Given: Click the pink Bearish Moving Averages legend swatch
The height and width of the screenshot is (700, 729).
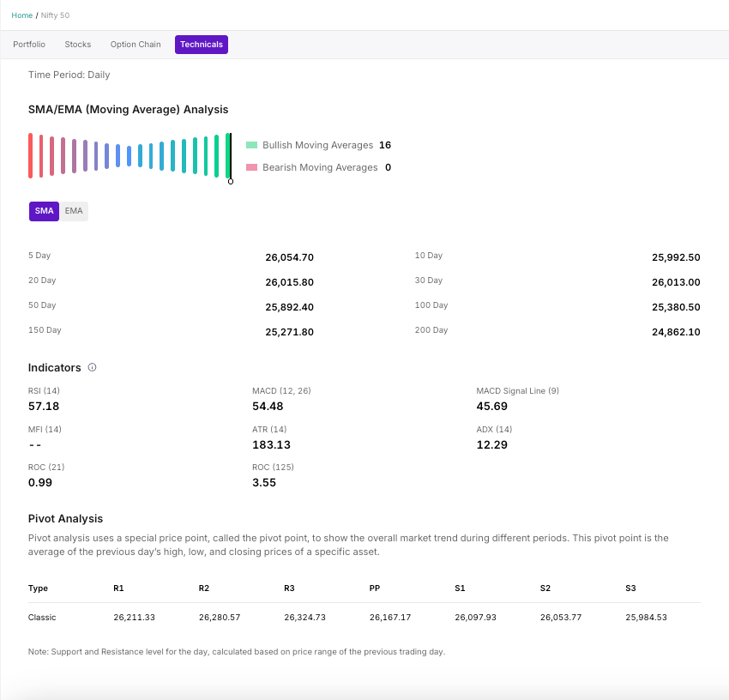Looking at the screenshot, I should tap(251, 168).
